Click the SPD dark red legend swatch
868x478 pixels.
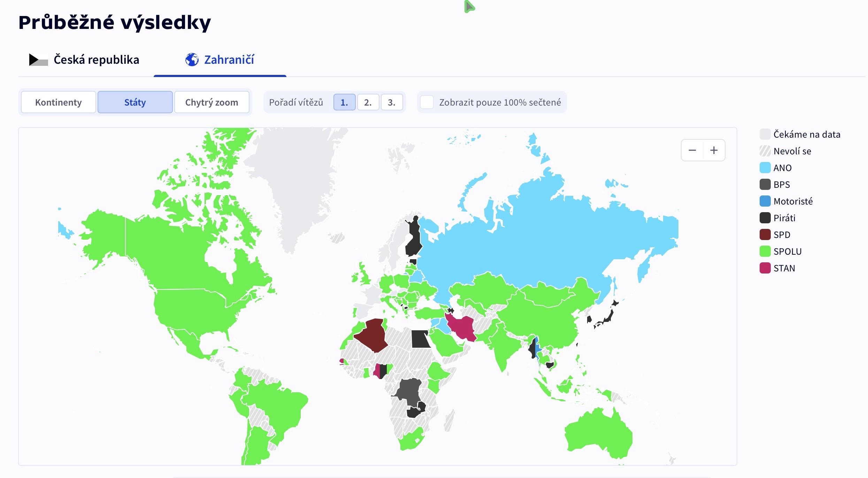tap(765, 235)
